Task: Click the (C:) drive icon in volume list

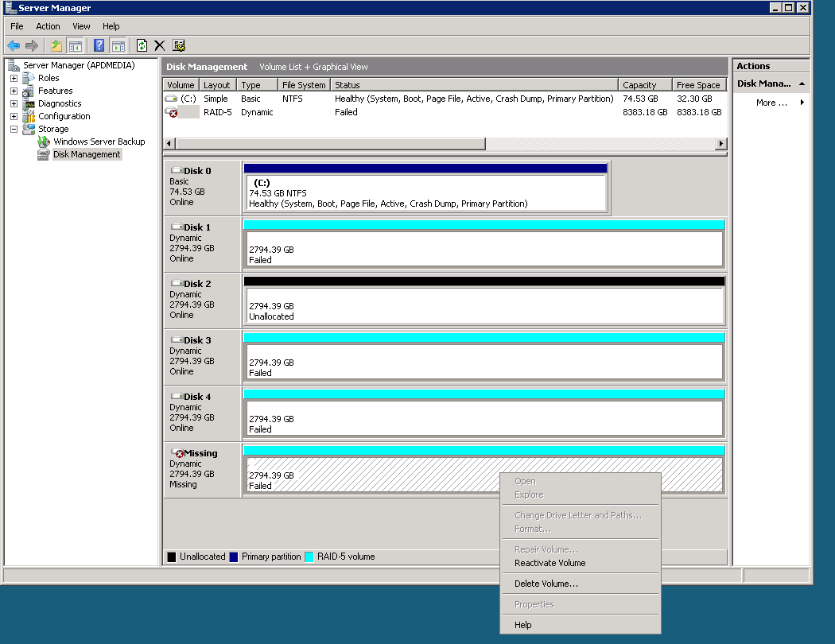Action: tap(171, 99)
